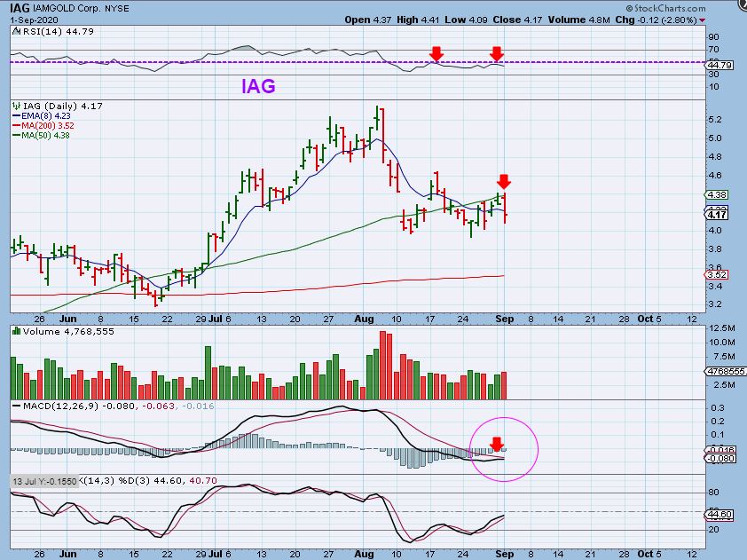Click the -0.016 MACD histogram value in legend

tap(198, 406)
